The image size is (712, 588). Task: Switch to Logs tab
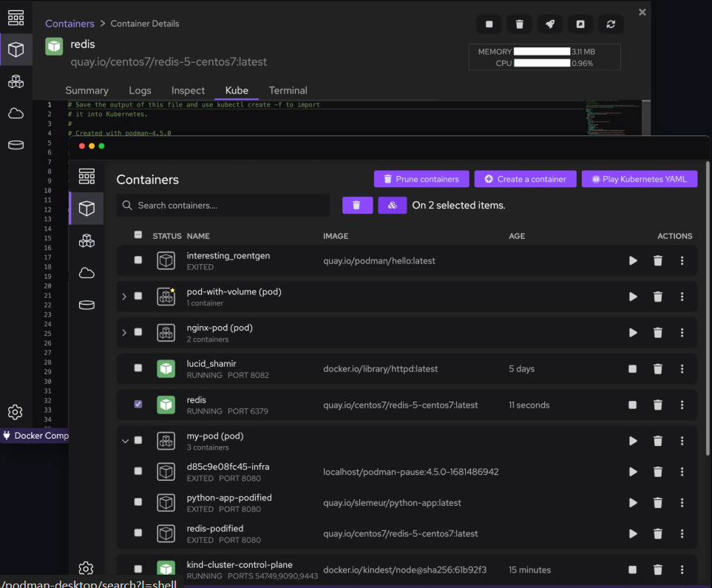(x=140, y=90)
